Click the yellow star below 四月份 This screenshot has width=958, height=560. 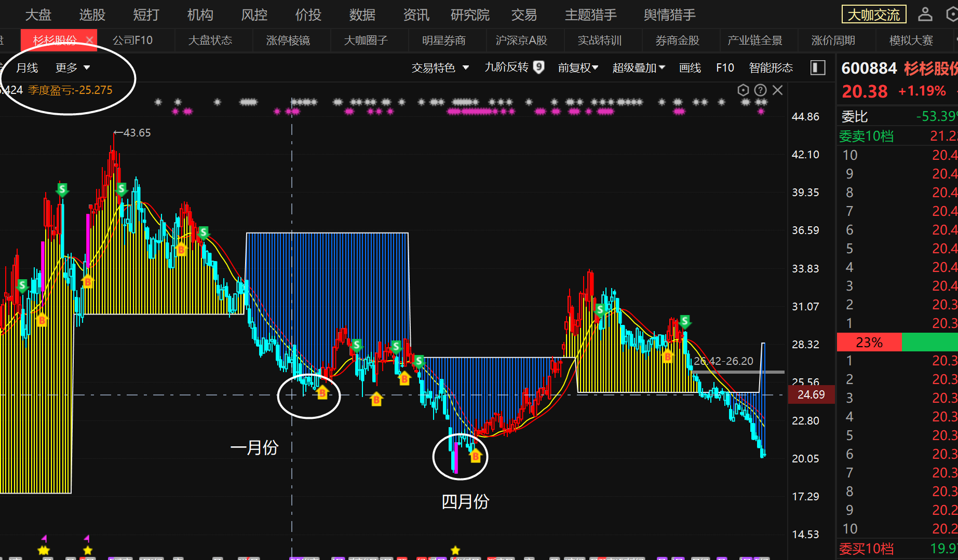(455, 550)
